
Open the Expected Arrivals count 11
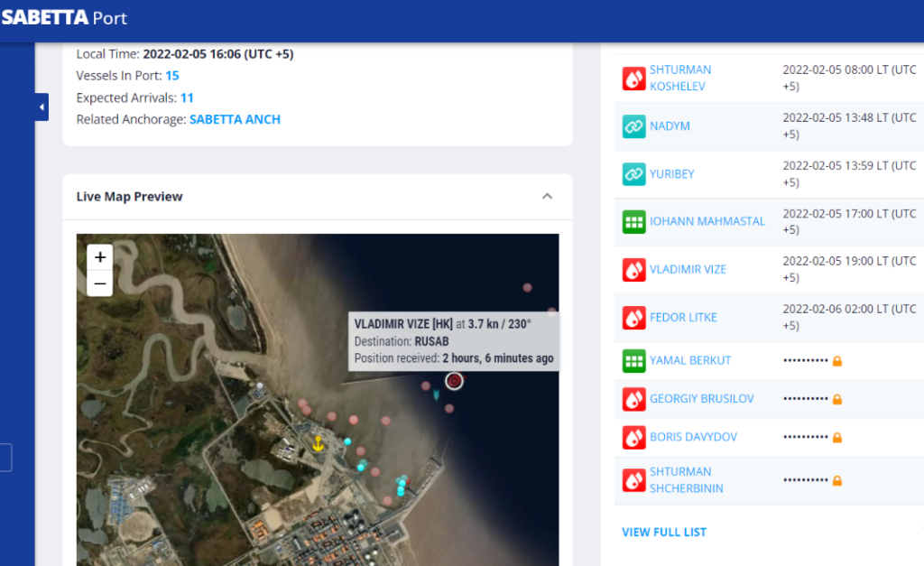point(187,97)
